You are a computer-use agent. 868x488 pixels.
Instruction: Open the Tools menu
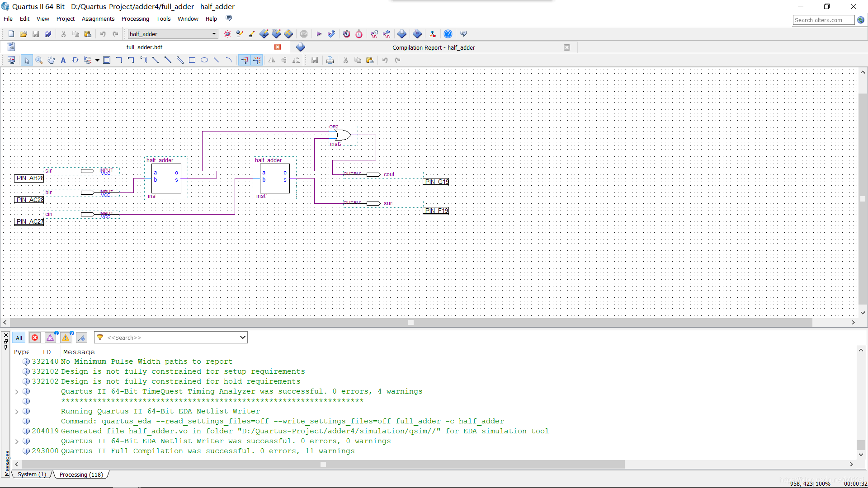click(163, 19)
